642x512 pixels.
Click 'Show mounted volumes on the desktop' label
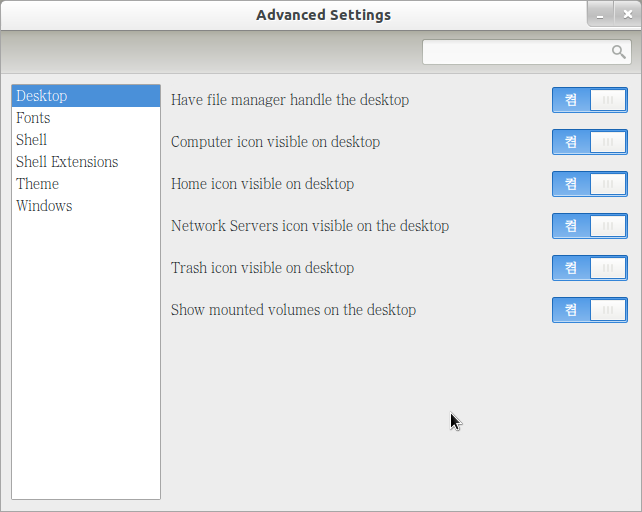pyautogui.click(x=294, y=310)
